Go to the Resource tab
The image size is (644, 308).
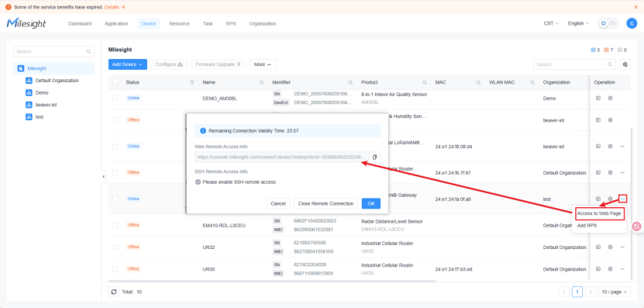coord(180,23)
